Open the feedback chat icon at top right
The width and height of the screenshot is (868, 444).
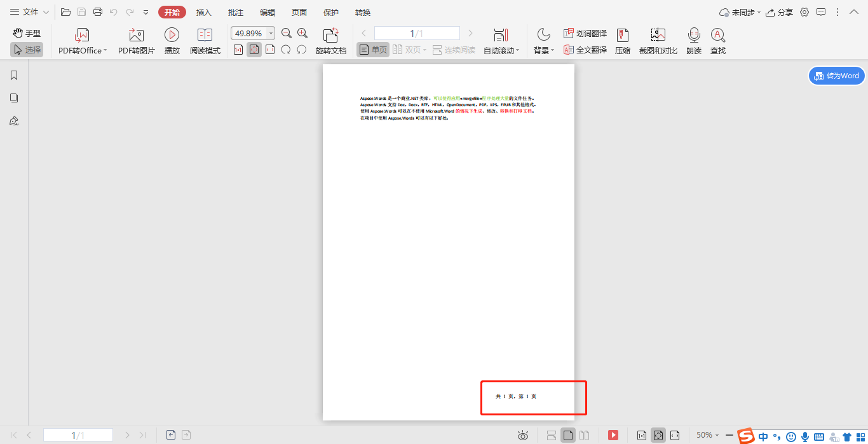click(821, 12)
